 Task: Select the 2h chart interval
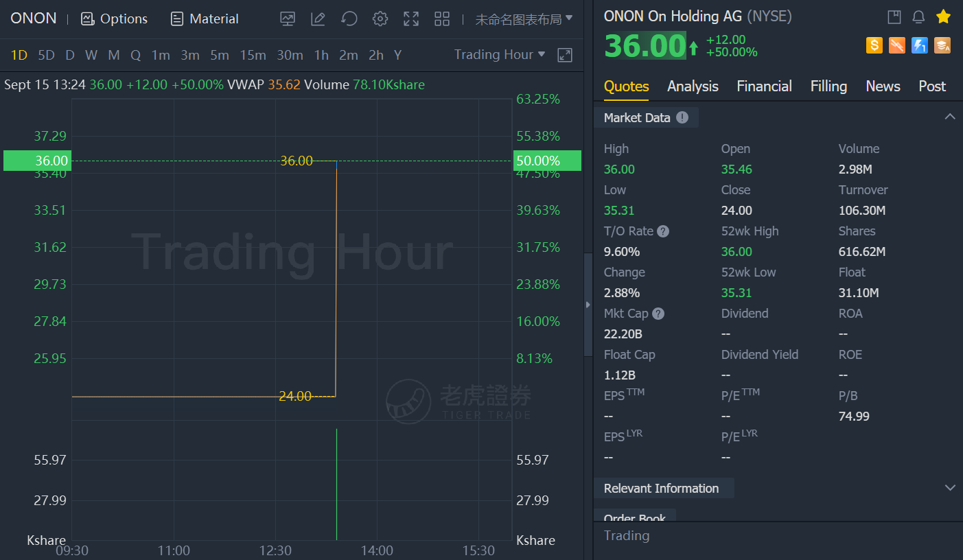376,55
